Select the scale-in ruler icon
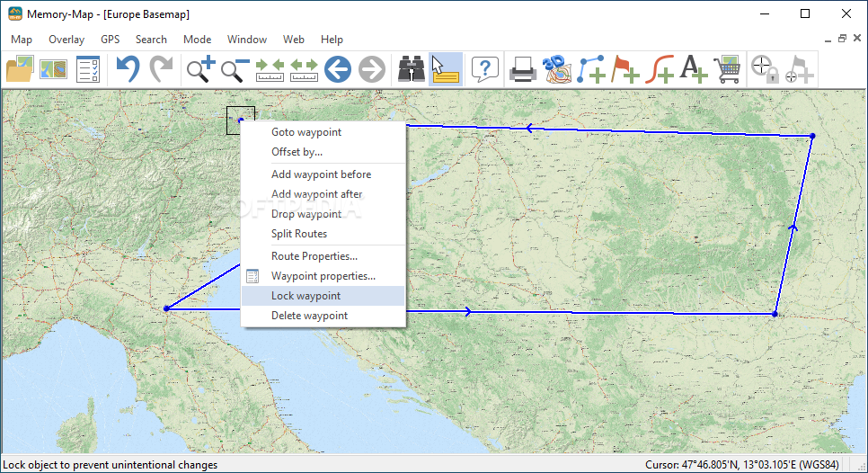 [x=270, y=70]
